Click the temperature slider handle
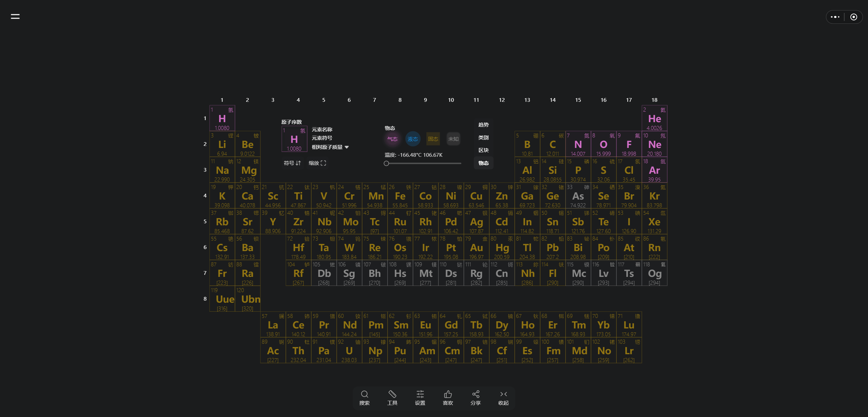 (x=386, y=164)
